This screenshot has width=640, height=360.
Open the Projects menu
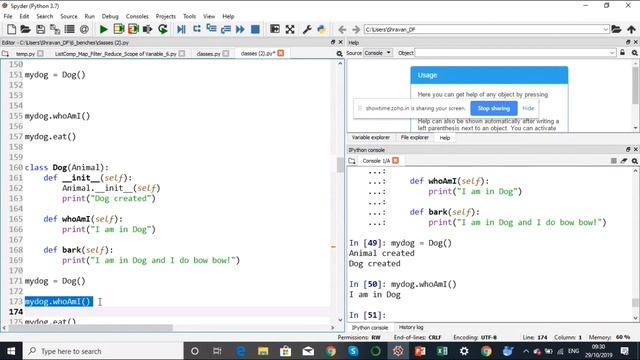click(165, 16)
